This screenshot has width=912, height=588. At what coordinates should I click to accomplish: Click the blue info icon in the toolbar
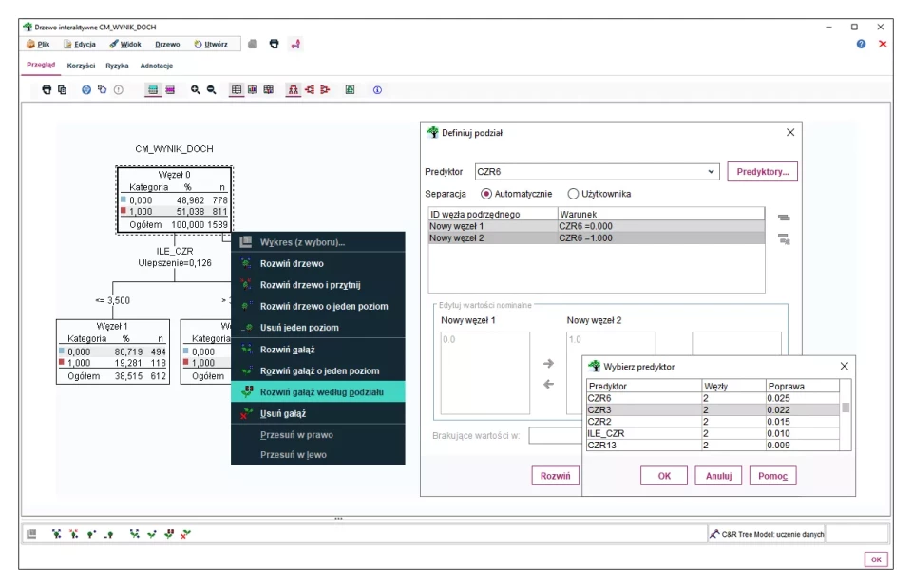(x=377, y=90)
